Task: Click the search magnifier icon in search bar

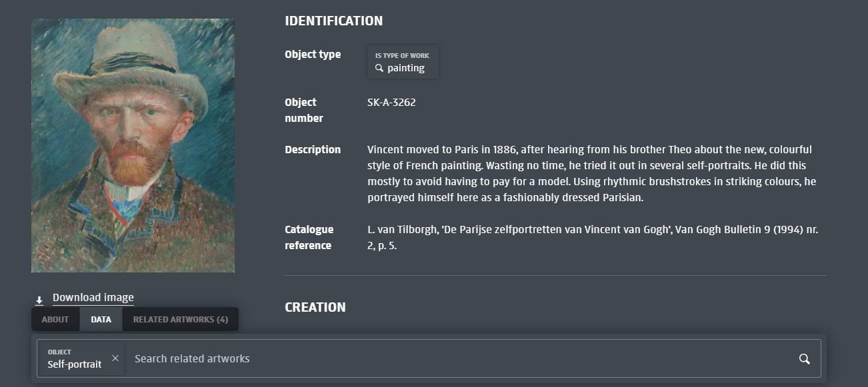Action: pyautogui.click(x=805, y=360)
